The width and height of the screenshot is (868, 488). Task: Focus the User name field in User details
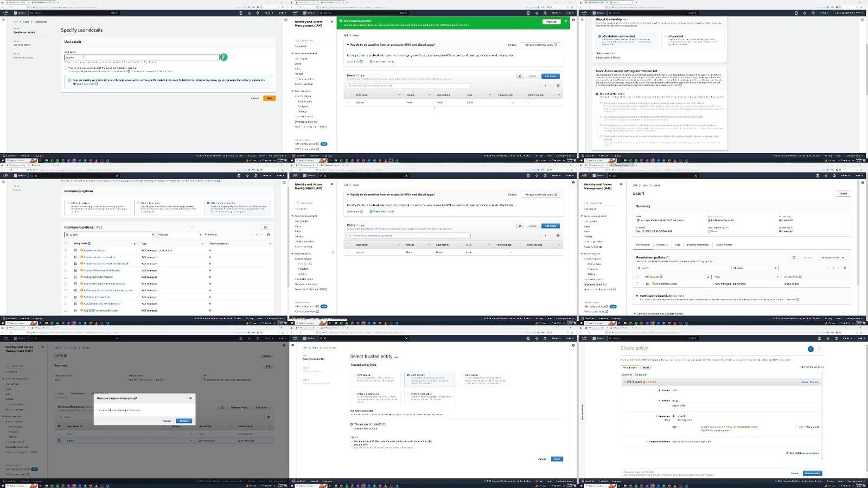[x=142, y=57]
